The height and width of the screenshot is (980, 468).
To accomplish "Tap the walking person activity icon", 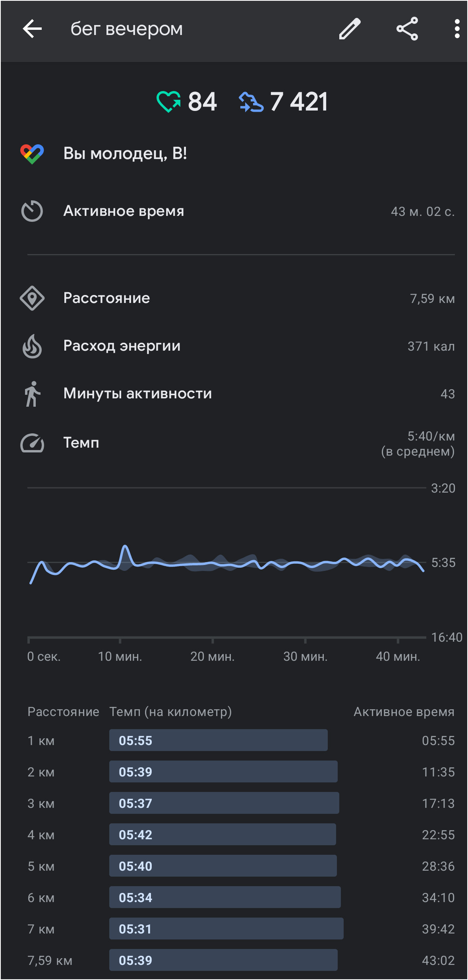I will pos(32,394).
